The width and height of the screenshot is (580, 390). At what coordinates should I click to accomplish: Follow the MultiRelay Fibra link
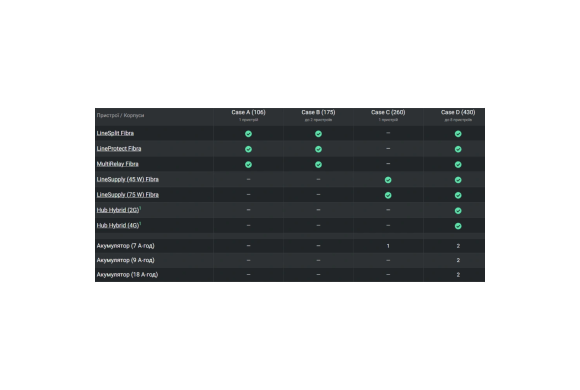[x=117, y=164]
